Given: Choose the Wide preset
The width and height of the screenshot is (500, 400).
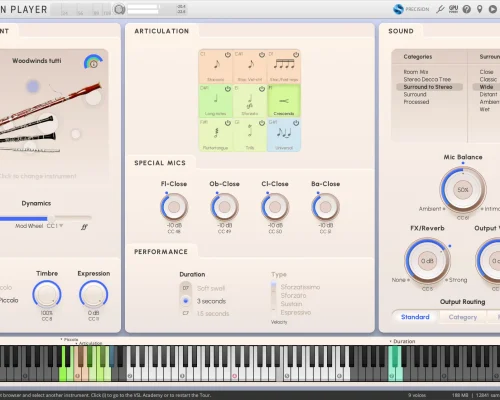Looking at the screenshot, I should point(486,87).
